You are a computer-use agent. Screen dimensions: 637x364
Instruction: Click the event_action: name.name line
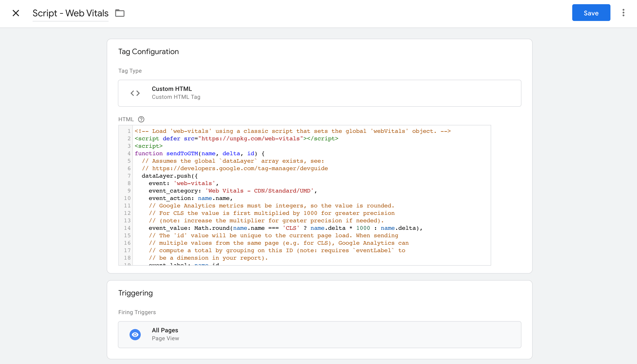coord(191,198)
